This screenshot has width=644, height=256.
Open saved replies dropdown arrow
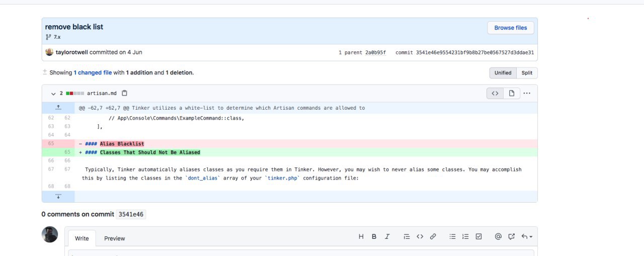point(527,236)
